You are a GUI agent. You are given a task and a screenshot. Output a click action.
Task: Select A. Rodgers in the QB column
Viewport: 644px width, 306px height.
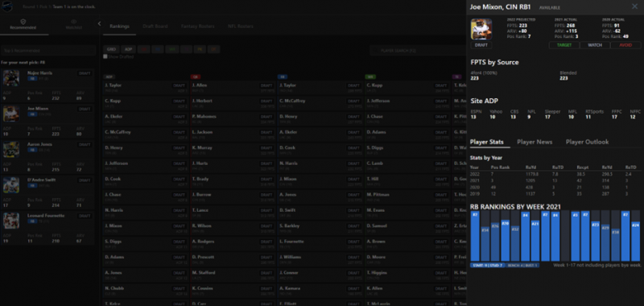point(203,242)
